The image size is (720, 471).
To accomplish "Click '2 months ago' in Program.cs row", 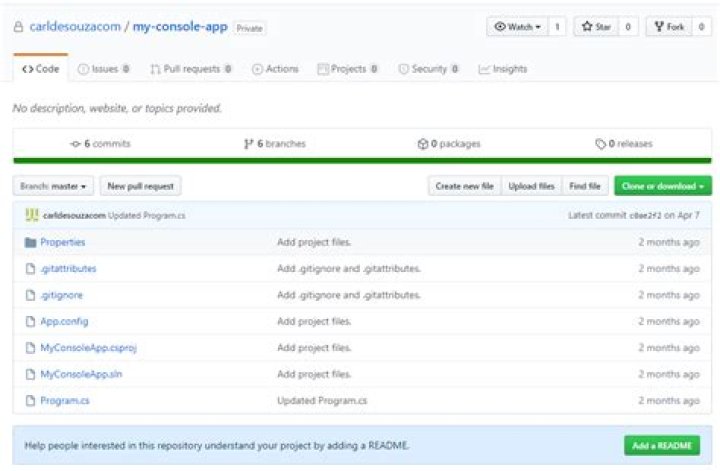I will (x=669, y=400).
